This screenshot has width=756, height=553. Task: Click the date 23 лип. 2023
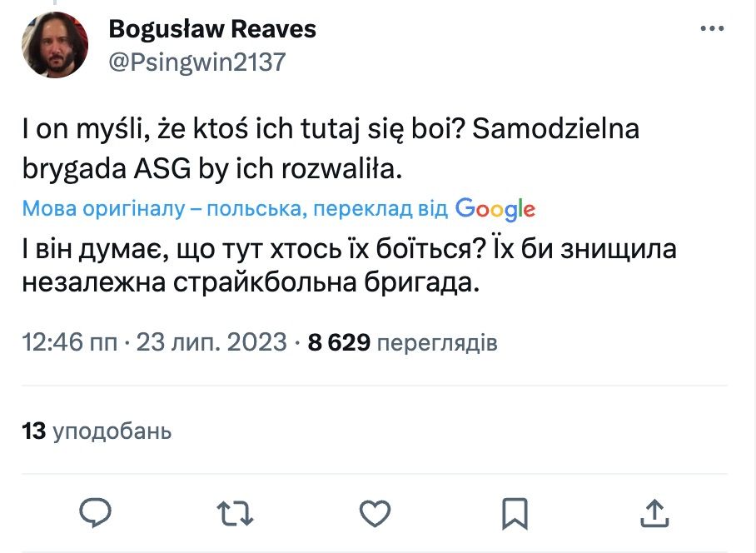pyautogui.click(x=211, y=342)
